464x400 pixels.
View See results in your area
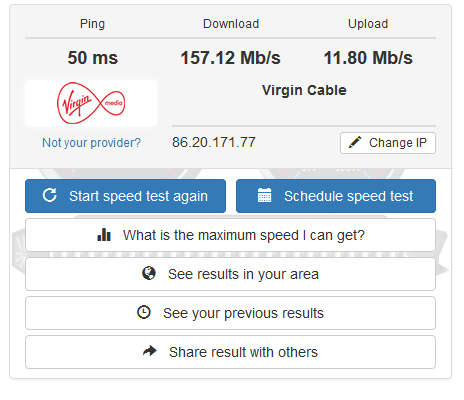point(230,274)
